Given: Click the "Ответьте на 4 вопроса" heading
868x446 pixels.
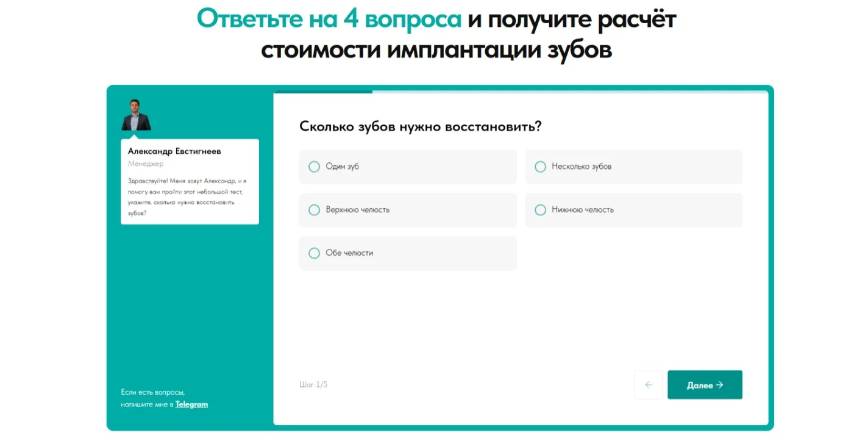Looking at the screenshot, I should pyautogui.click(x=329, y=20).
